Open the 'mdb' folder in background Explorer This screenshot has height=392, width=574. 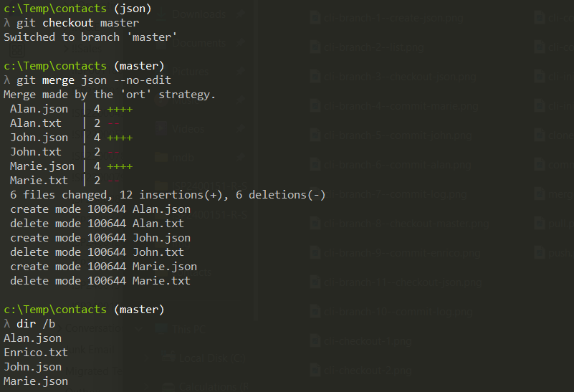(183, 158)
